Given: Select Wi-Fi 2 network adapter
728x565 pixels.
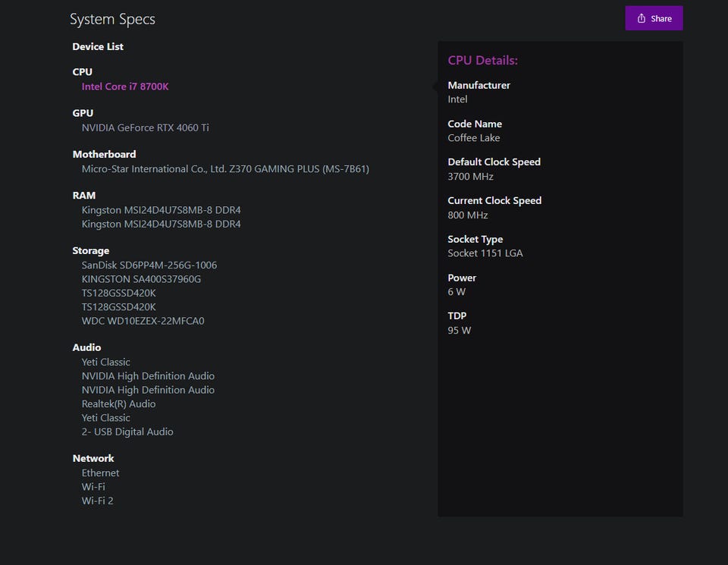Looking at the screenshot, I should click(98, 501).
